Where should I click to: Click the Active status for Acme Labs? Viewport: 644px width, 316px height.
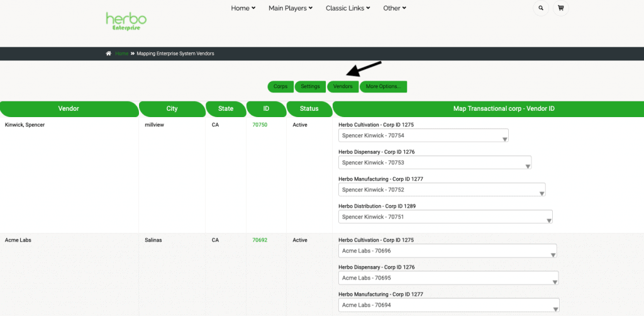300,240
